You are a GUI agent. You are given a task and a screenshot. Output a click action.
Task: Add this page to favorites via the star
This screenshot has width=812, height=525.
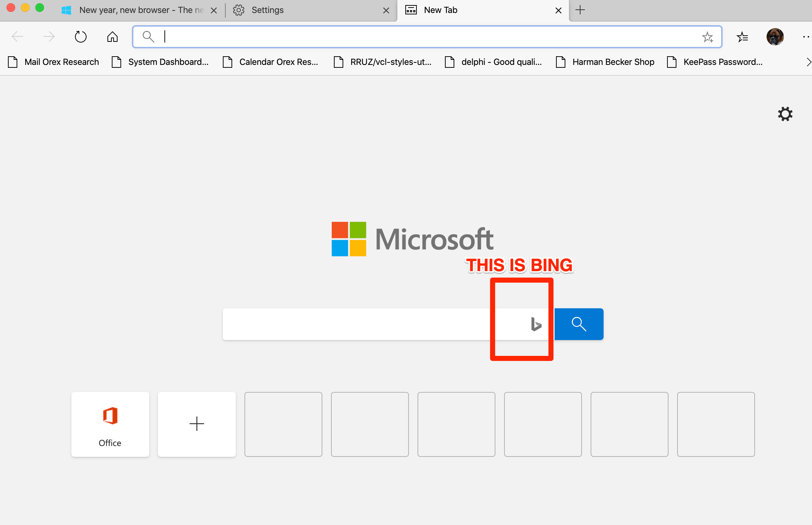click(x=707, y=37)
